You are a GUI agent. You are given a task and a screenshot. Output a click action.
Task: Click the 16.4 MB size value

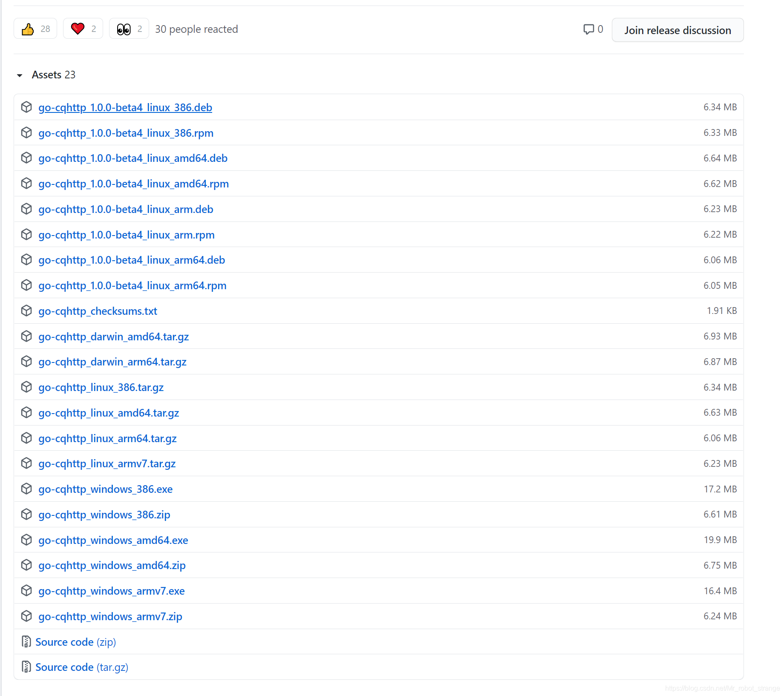tap(720, 591)
